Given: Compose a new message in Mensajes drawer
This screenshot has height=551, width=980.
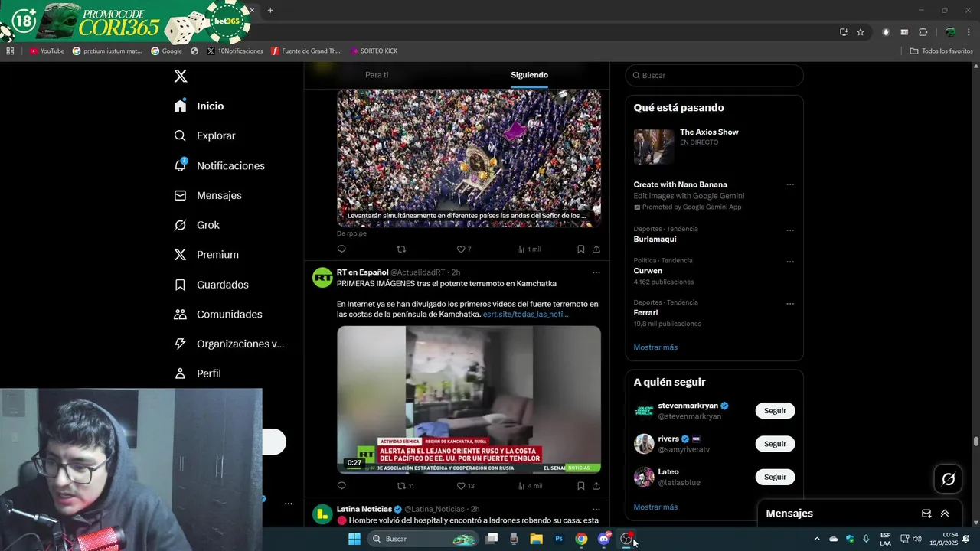Looking at the screenshot, I should click(x=926, y=514).
